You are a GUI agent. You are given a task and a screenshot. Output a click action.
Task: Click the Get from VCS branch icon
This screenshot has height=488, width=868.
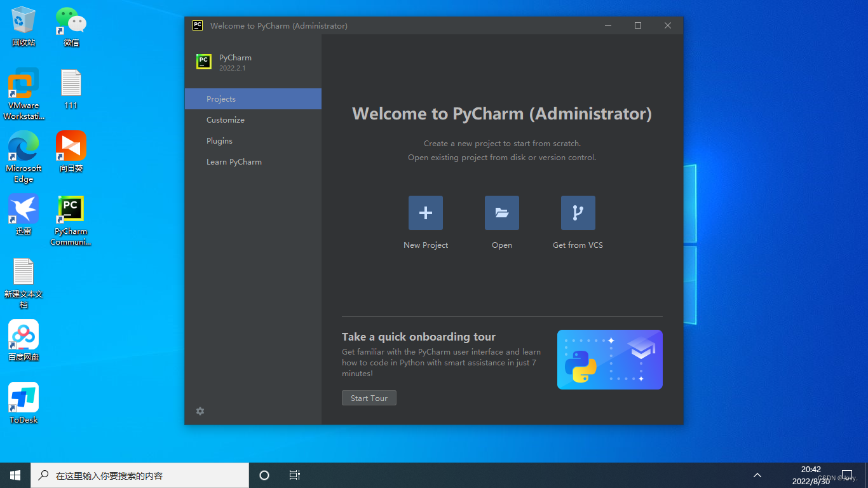pyautogui.click(x=578, y=213)
